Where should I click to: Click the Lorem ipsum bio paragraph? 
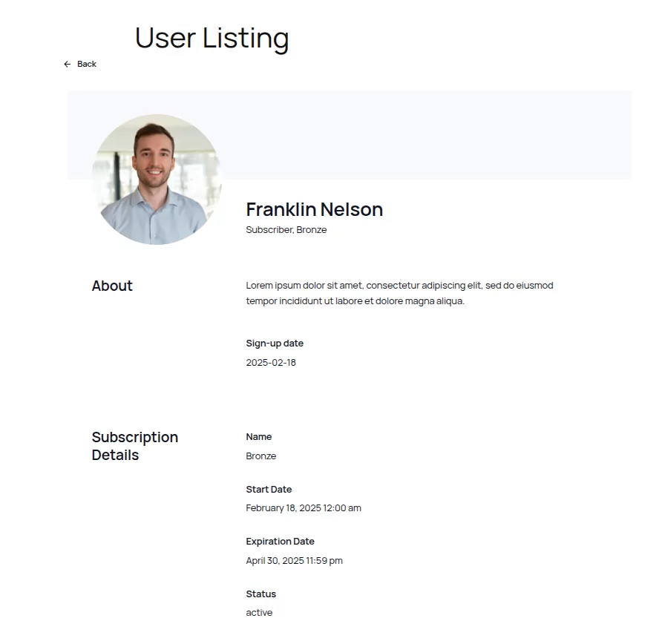[x=399, y=293]
